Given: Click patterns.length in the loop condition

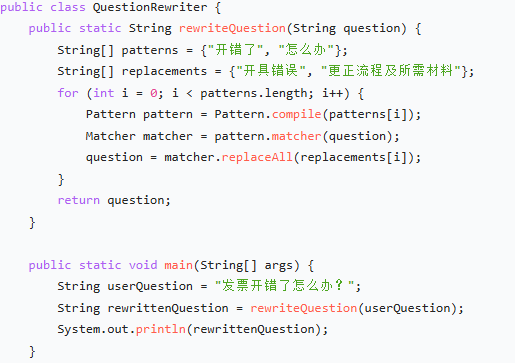Looking at the screenshot, I should 253,93.
